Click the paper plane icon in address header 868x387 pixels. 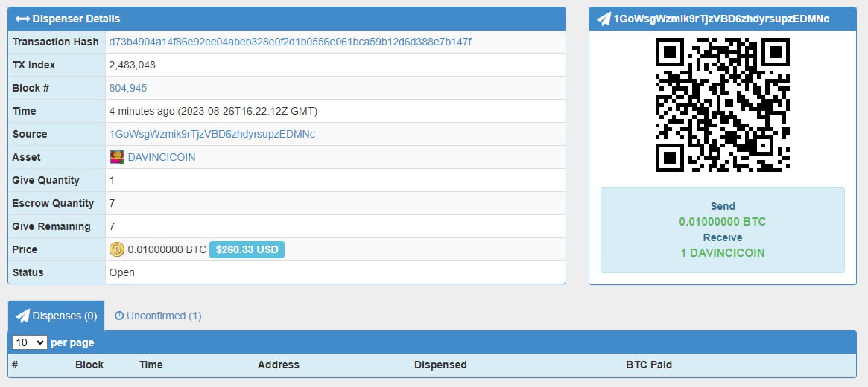(x=604, y=19)
